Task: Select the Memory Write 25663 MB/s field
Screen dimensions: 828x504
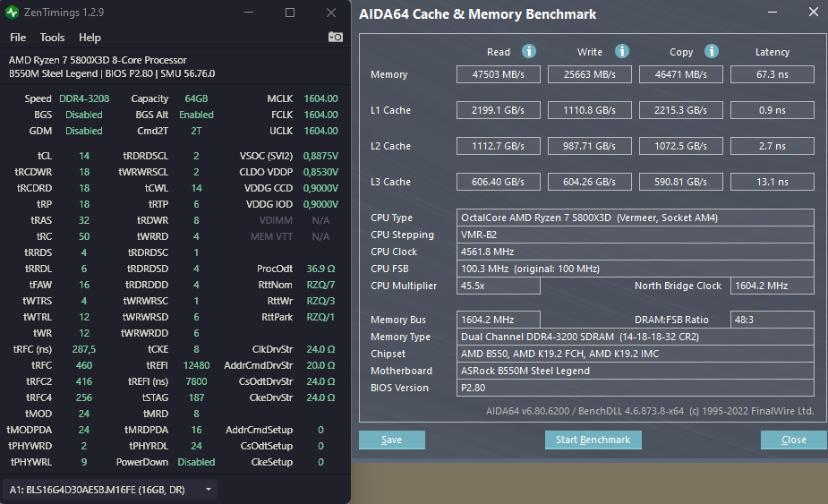Action: (590, 74)
